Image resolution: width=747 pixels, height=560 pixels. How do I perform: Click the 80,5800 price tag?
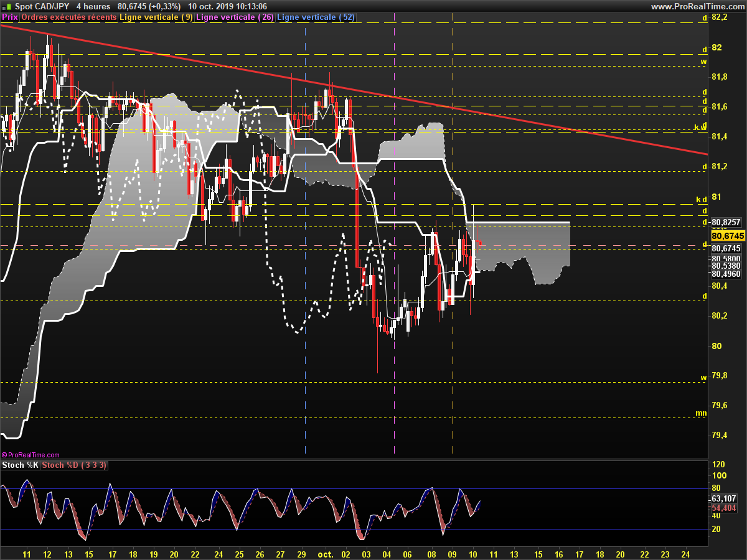coord(726,259)
